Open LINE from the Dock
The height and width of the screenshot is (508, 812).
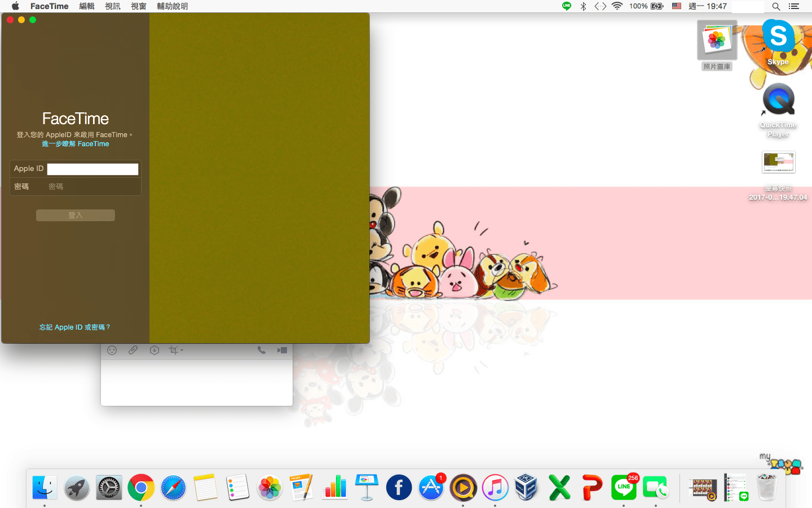[623, 487]
